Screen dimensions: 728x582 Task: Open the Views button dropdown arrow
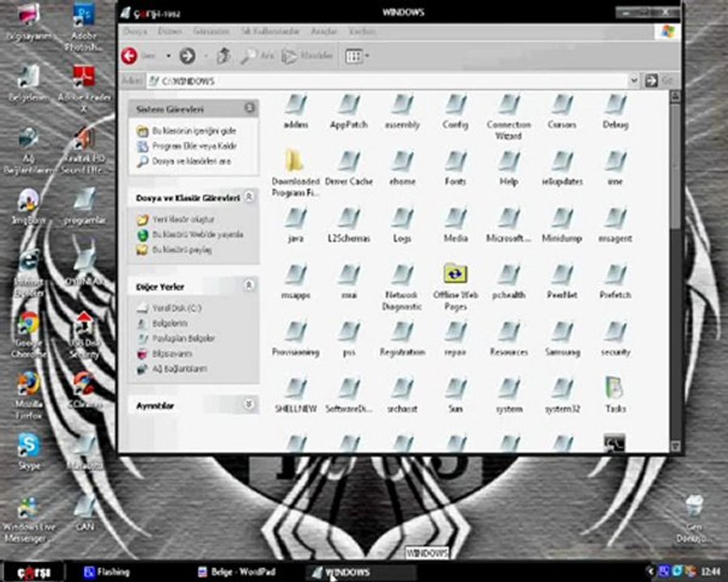click(x=367, y=56)
